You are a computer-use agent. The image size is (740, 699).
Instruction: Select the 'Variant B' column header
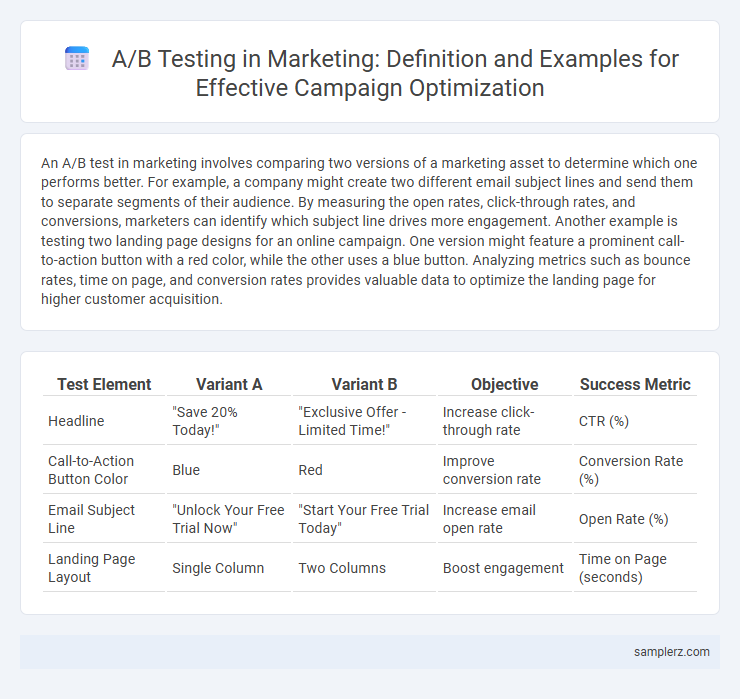364,385
